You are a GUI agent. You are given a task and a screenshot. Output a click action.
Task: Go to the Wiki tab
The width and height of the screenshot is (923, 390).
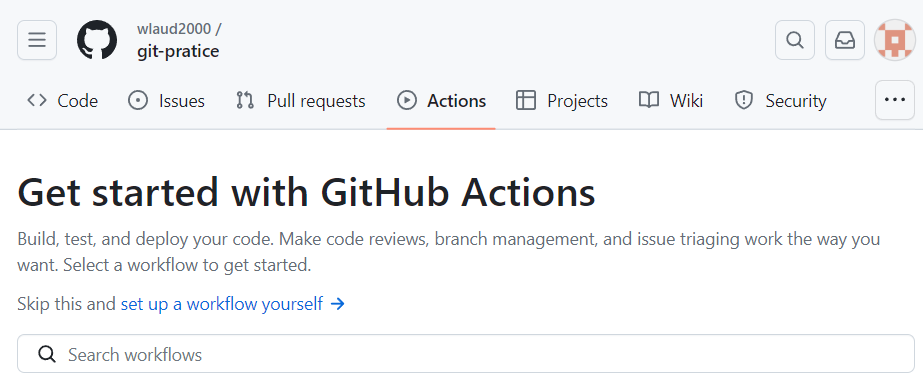point(671,101)
